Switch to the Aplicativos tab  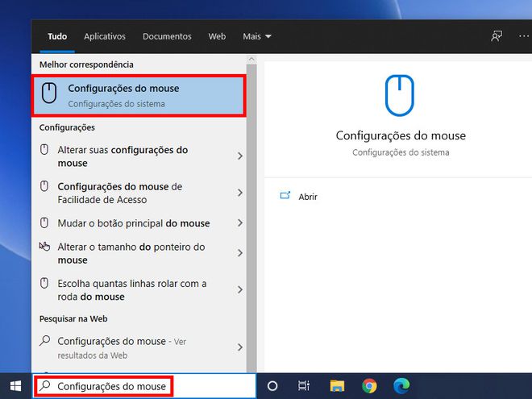[x=105, y=36]
